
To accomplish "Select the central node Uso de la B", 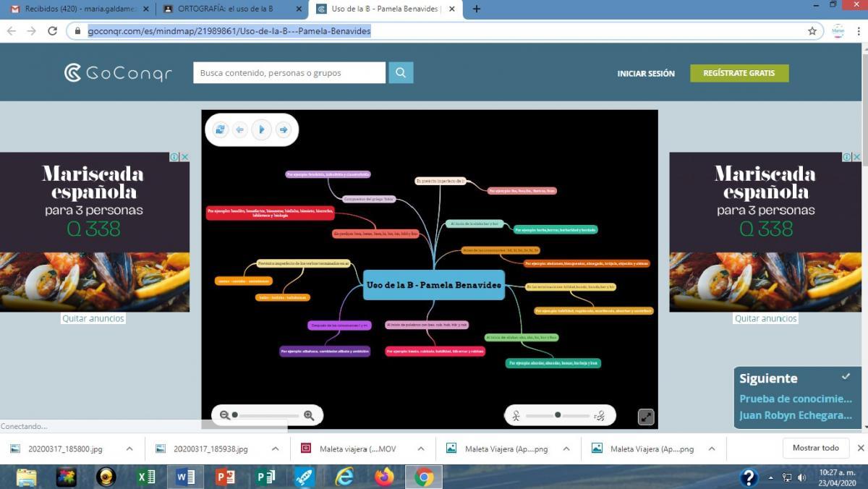I will click(433, 285).
